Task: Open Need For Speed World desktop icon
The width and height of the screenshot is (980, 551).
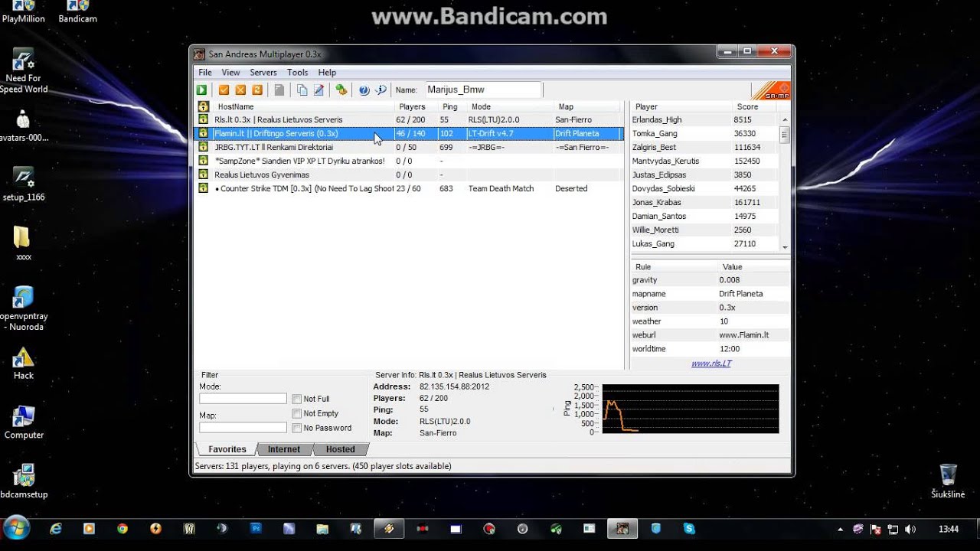Action: tap(24, 71)
